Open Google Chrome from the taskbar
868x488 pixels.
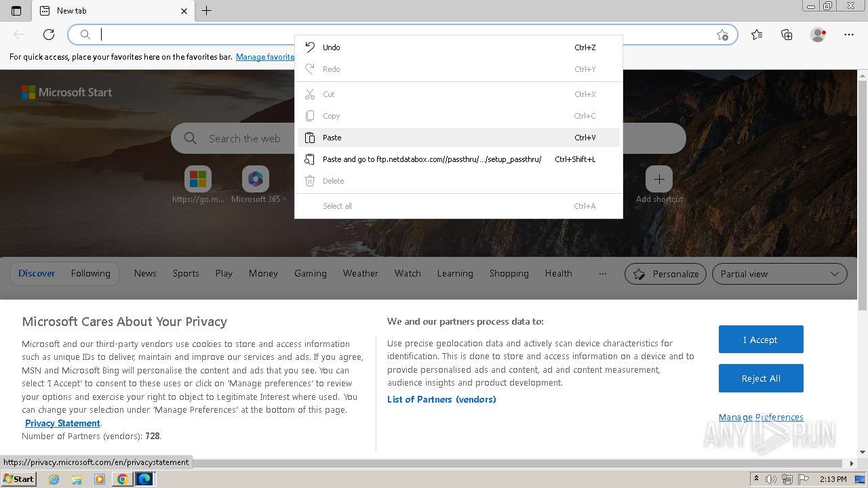coord(122,479)
